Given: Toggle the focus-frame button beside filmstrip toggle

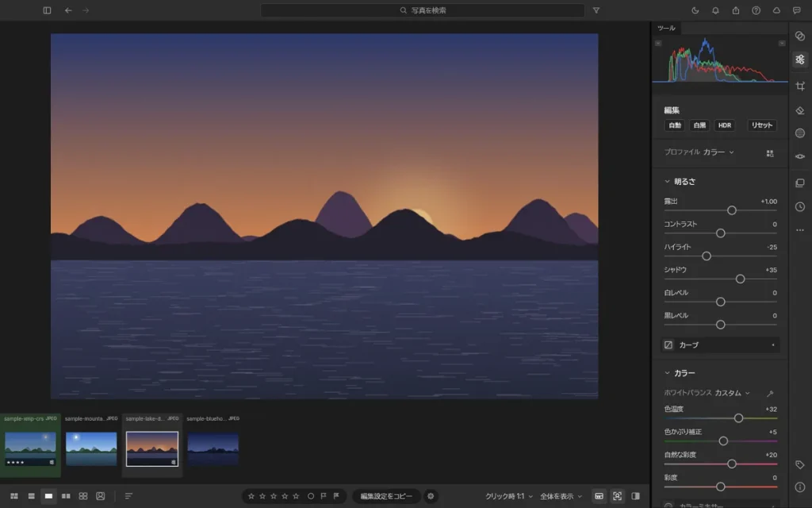Looking at the screenshot, I should coord(617,496).
